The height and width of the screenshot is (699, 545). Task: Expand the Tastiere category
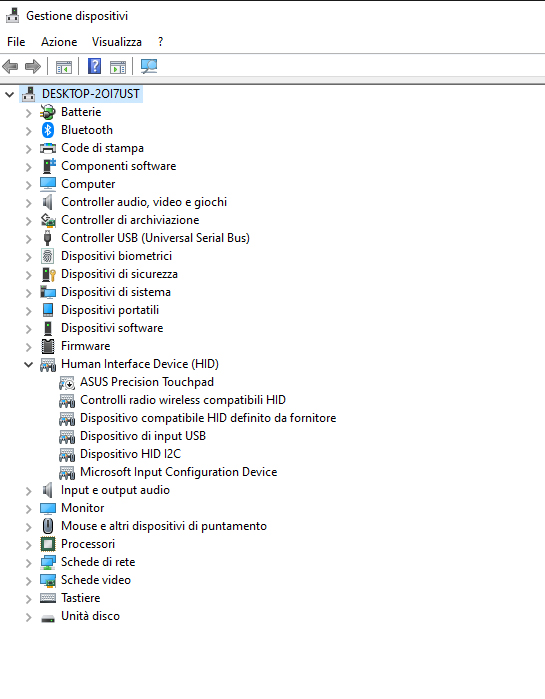click(x=29, y=599)
